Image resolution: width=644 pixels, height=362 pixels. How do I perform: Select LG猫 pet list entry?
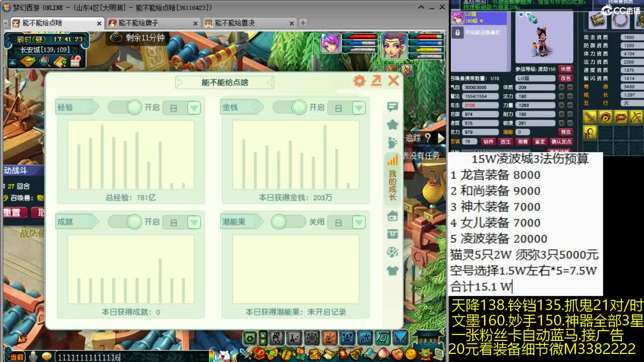pyautogui.click(x=478, y=18)
